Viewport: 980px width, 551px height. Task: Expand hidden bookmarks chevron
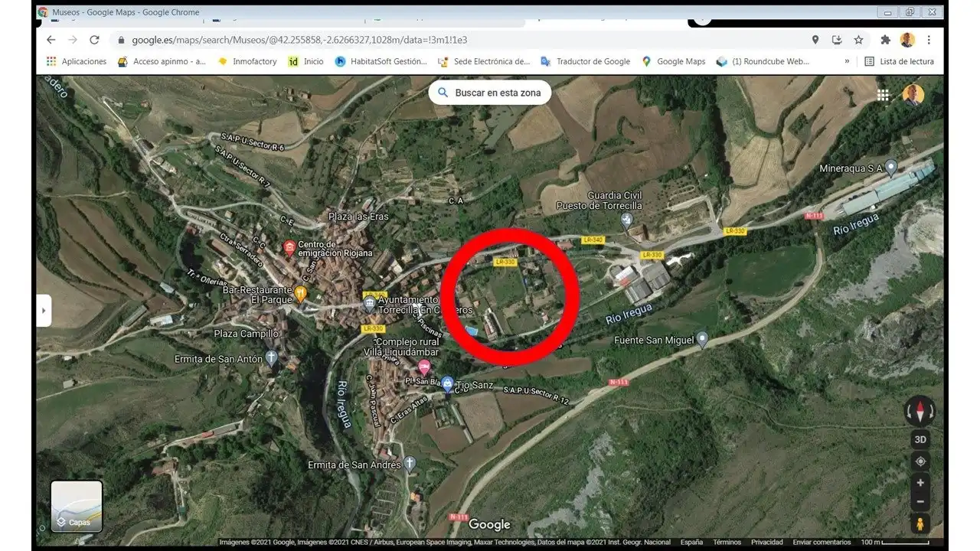click(847, 61)
